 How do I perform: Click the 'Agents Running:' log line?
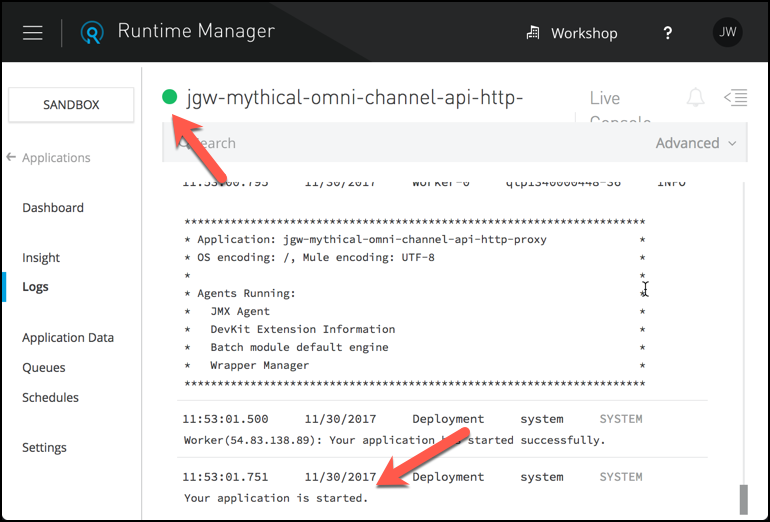point(247,294)
